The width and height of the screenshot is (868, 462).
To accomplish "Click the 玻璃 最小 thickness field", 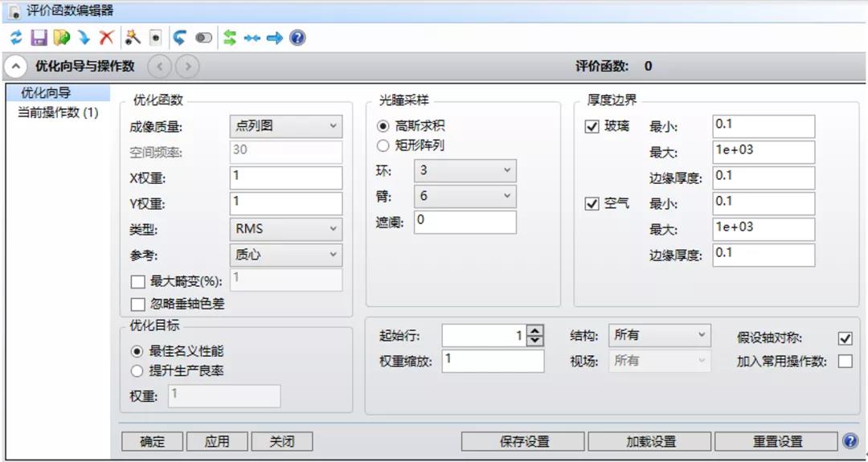I will [x=764, y=127].
